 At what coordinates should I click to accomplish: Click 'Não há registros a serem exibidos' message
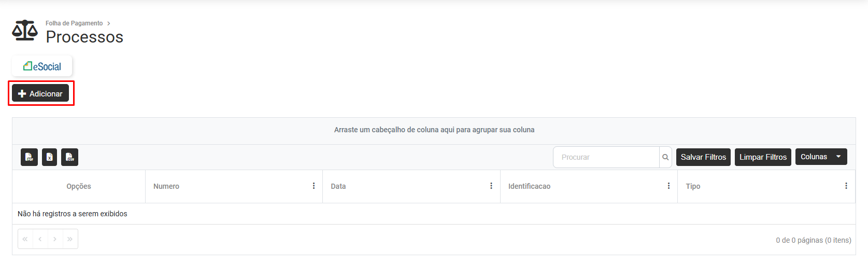[73, 214]
